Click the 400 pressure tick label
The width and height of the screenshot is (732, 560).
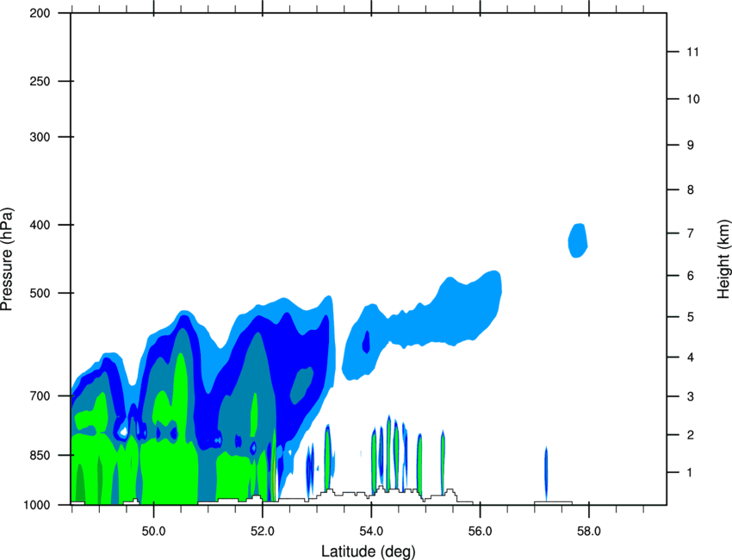pos(40,225)
